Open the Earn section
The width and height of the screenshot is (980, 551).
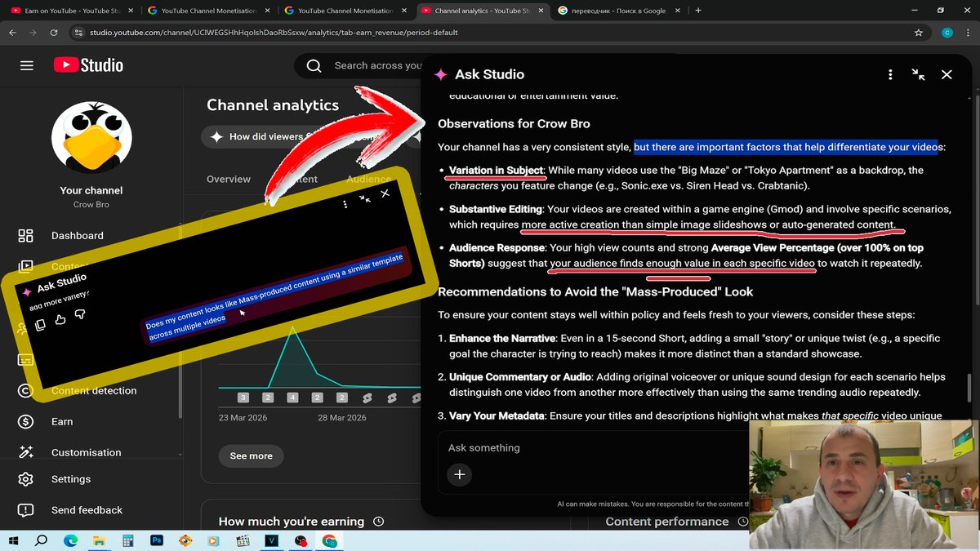point(62,421)
